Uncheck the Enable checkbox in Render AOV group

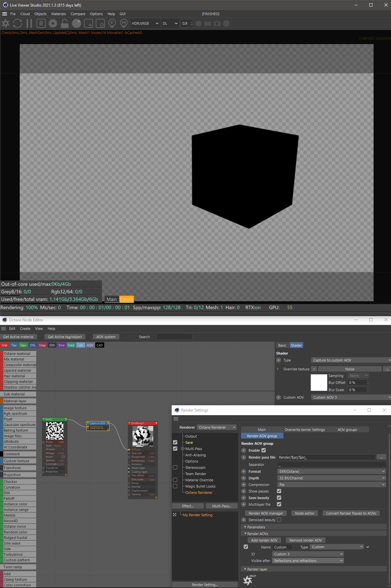click(x=263, y=450)
